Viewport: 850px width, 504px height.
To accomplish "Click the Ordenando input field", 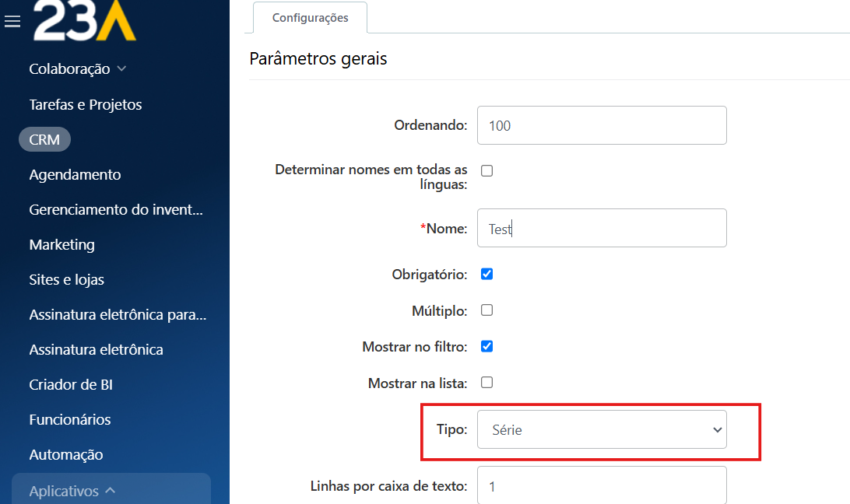I will [602, 125].
